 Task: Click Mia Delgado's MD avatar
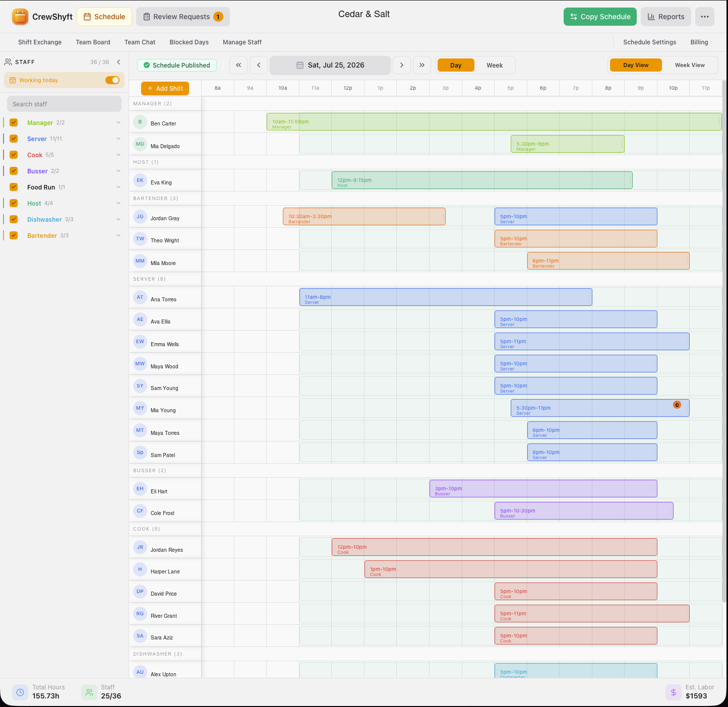pyautogui.click(x=140, y=144)
